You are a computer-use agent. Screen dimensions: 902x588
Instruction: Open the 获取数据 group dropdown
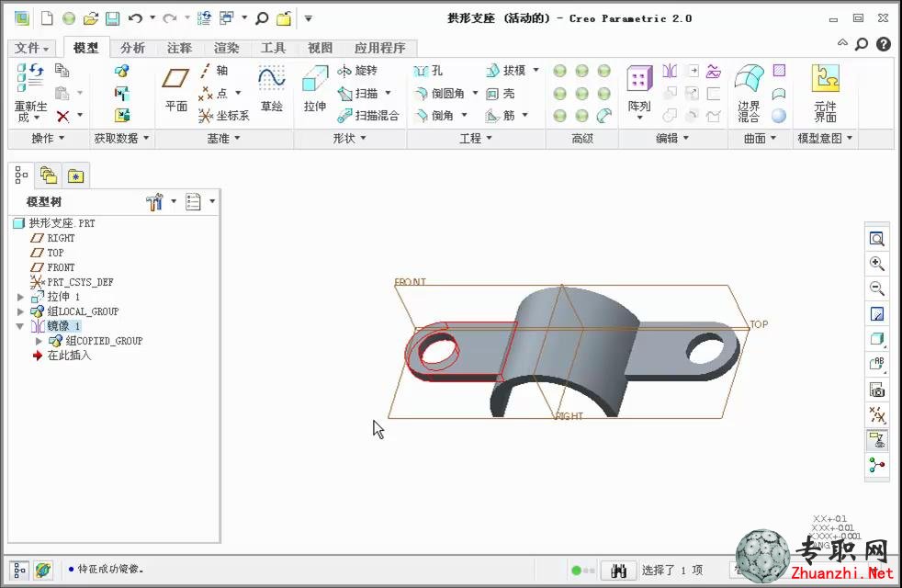(x=121, y=139)
